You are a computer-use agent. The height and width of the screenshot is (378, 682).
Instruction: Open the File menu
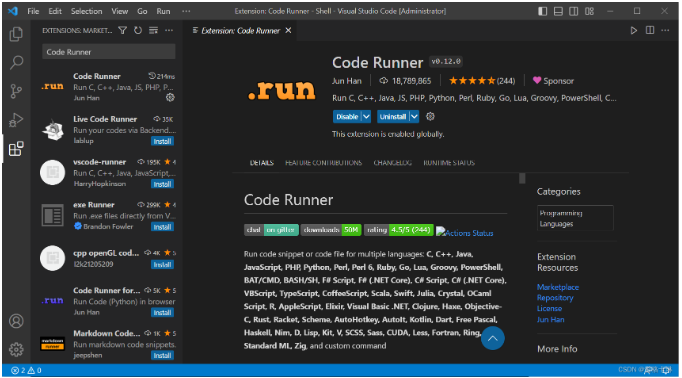coord(33,11)
